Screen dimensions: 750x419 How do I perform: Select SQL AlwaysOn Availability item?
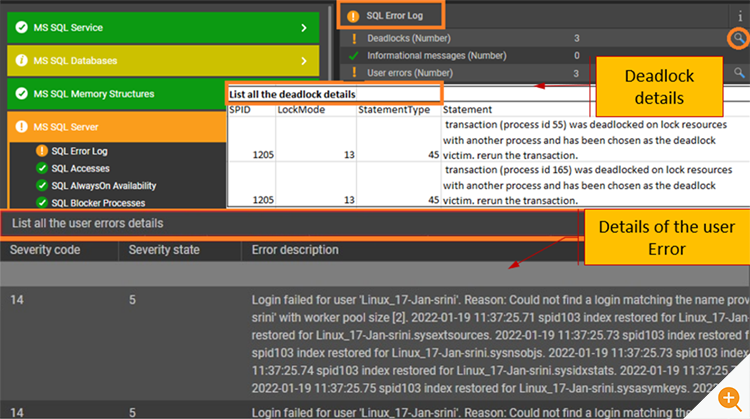tap(104, 186)
